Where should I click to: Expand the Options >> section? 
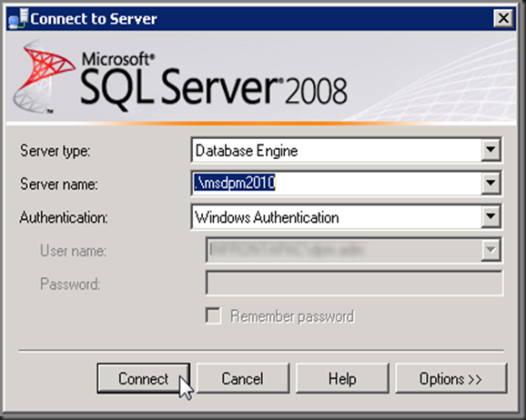point(450,378)
